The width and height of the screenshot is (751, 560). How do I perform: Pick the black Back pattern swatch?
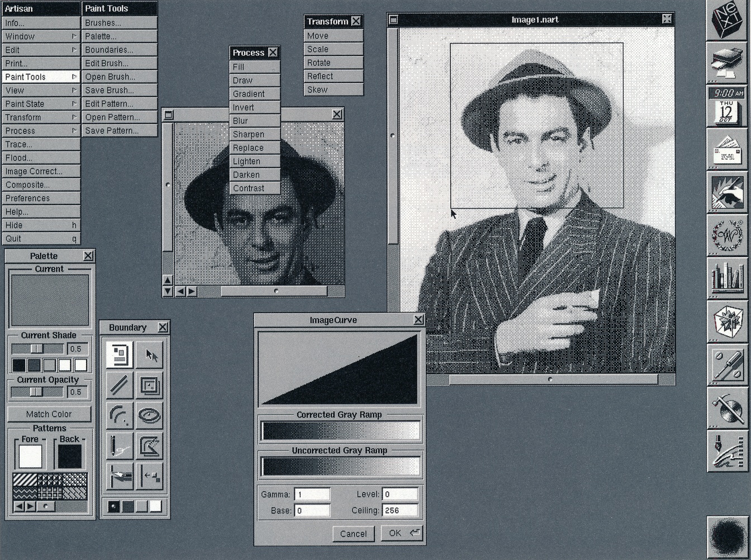point(70,456)
